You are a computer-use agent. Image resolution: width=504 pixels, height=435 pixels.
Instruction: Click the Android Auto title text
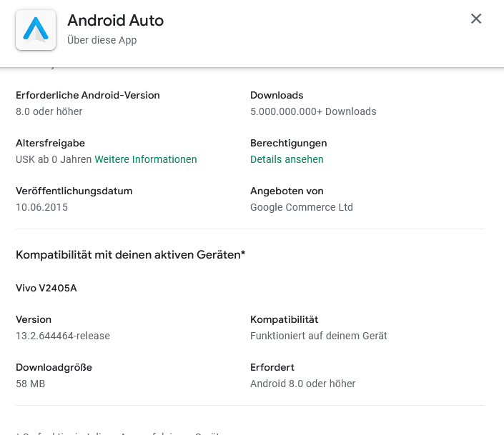[x=115, y=21]
